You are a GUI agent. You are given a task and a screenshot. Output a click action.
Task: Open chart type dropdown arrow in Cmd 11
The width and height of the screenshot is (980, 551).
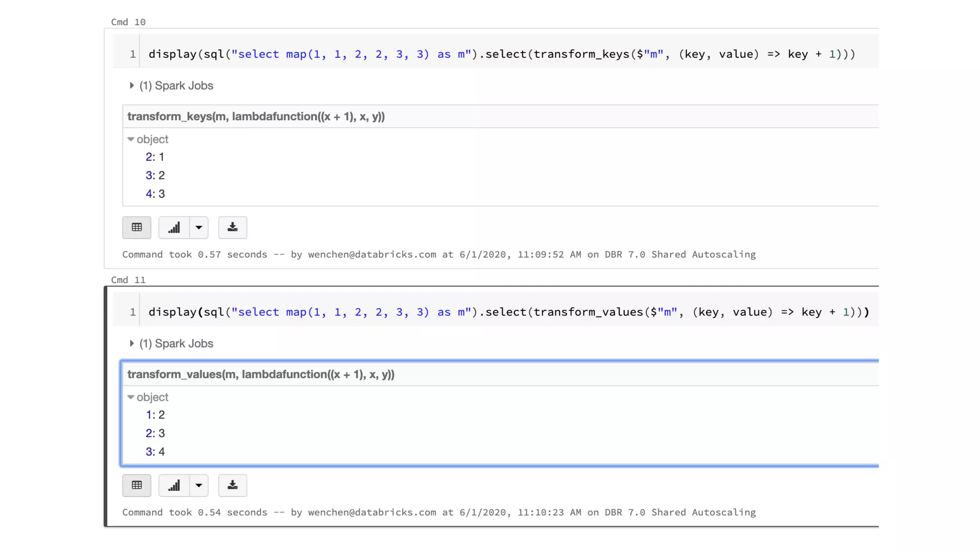click(199, 485)
